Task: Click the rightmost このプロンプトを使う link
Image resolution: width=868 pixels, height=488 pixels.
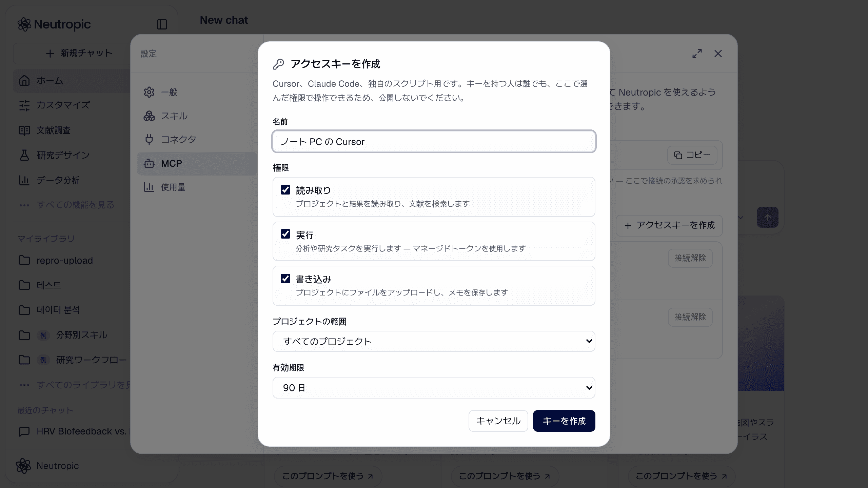Action: coord(682,476)
